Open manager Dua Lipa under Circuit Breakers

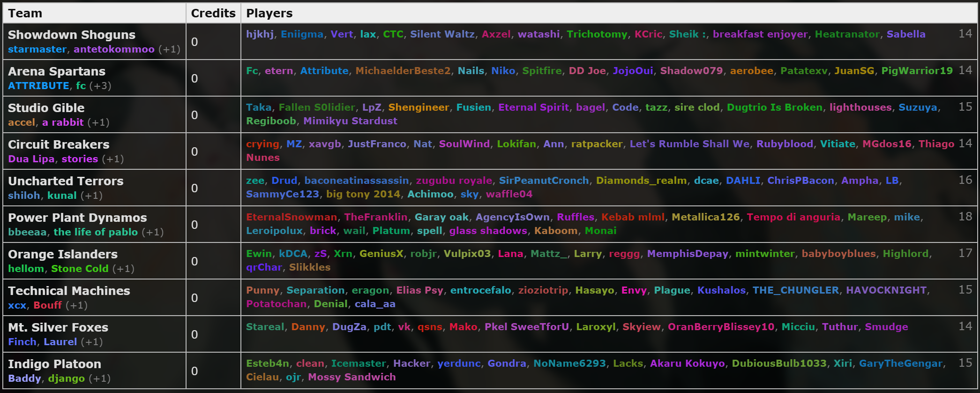pos(31,159)
